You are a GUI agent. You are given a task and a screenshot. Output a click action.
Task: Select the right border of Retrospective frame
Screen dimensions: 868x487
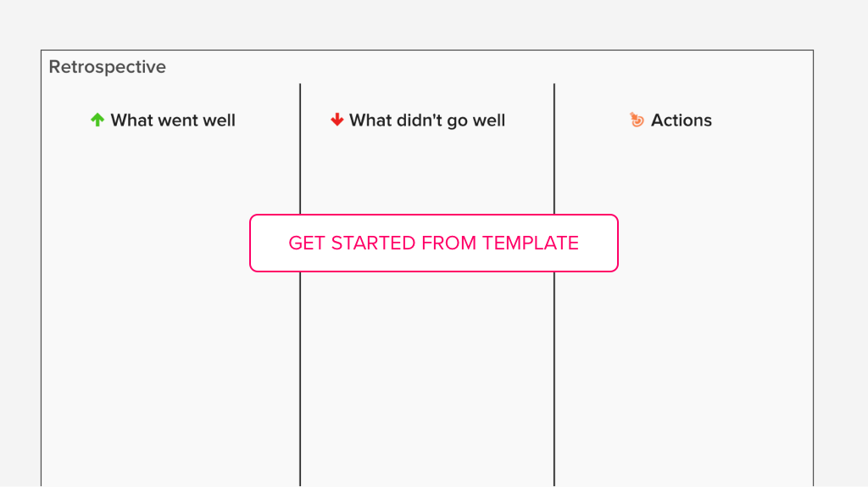click(813, 269)
